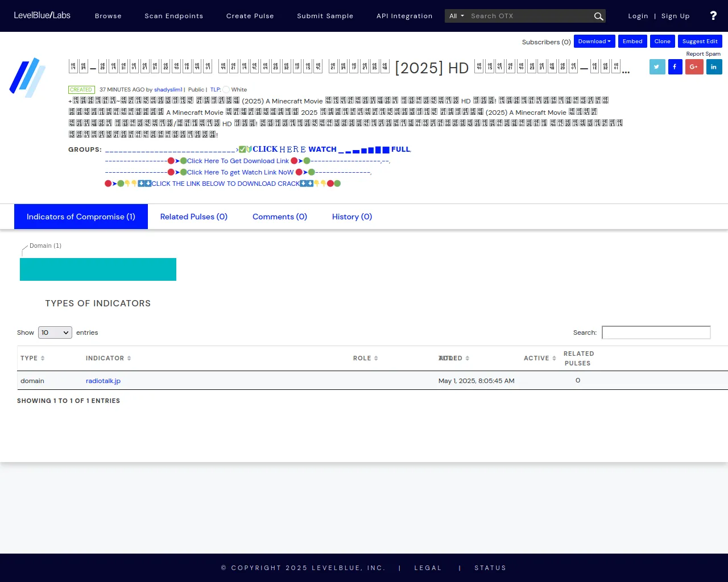
Task: Expand the All search filter dropdown
Action: point(457,16)
